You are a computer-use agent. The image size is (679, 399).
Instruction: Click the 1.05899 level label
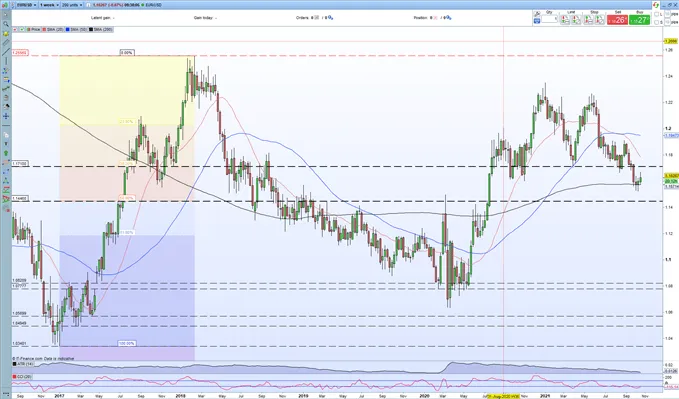pos(19,313)
